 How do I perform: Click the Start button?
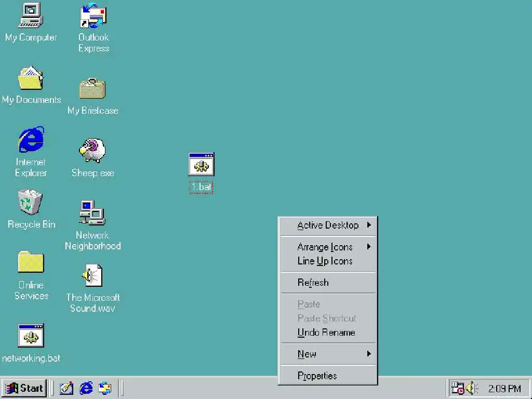[24, 388]
